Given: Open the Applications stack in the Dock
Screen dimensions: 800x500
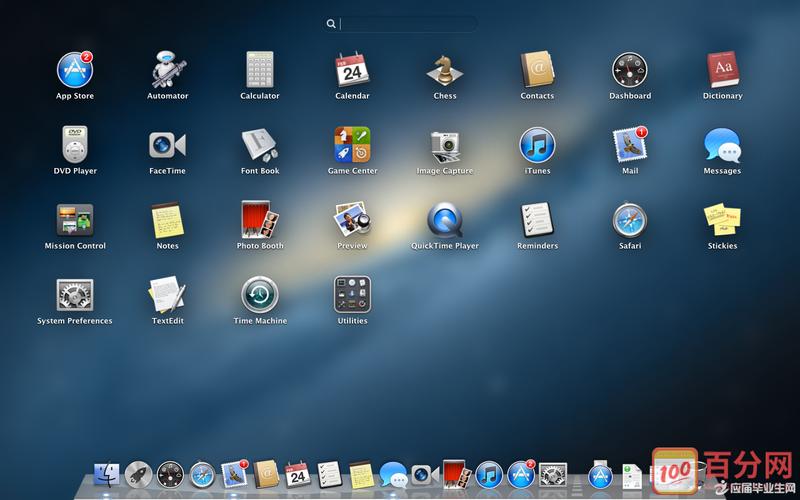Looking at the screenshot, I should point(601,474).
